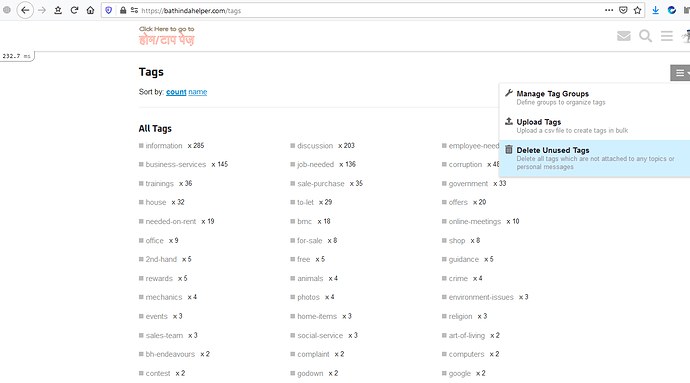690x383 pixels.
Task: Select Upload Tags menu entry
Action: [595, 126]
